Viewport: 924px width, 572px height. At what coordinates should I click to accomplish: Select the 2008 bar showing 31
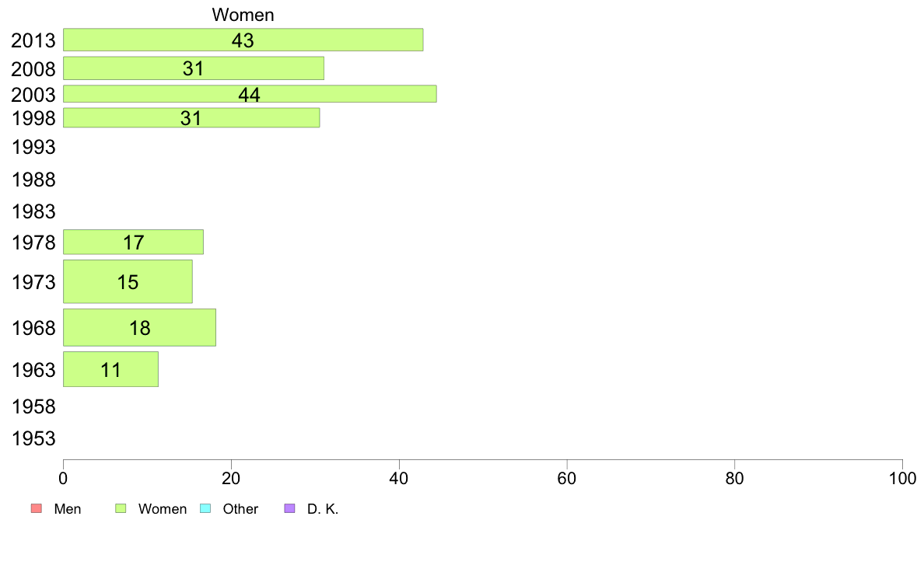(194, 68)
